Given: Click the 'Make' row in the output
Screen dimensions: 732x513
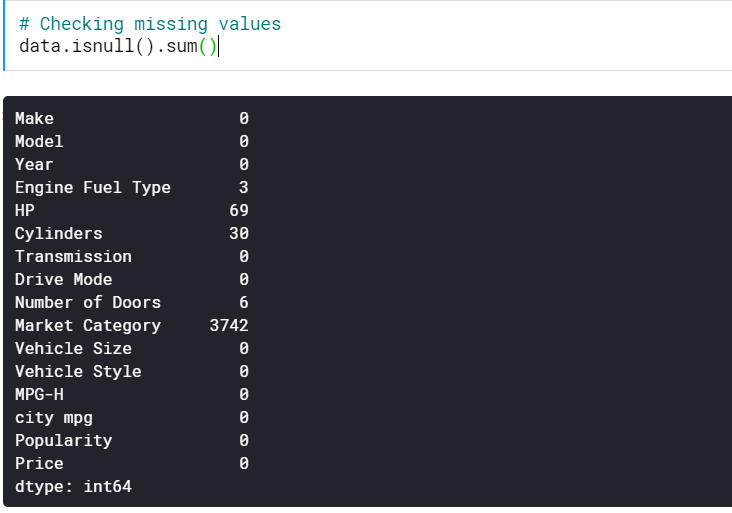Looking at the screenshot, I should point(34,118).
